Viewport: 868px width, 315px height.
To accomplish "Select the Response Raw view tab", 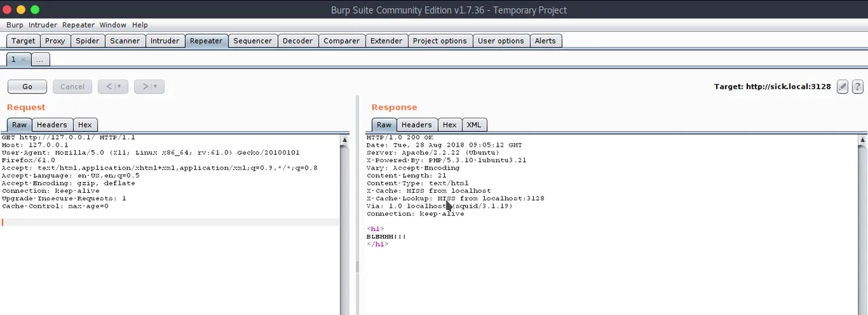I will [384, 125].
